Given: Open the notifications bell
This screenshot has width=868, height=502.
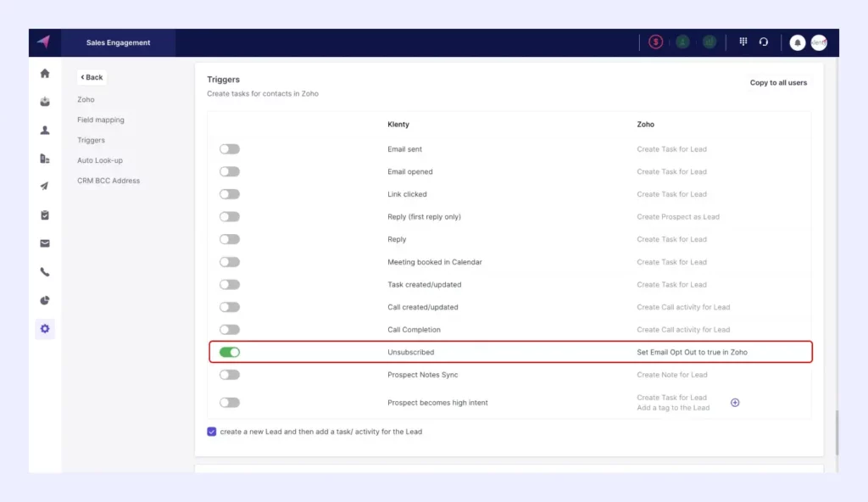Looking at the screenshot, I should tap(797, 42).
